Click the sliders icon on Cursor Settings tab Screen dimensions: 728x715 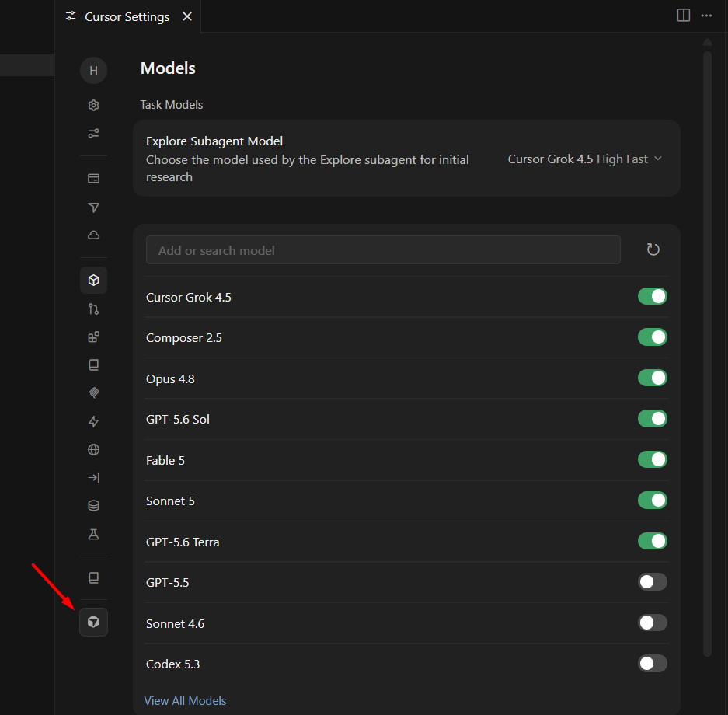tap(71, 16)
